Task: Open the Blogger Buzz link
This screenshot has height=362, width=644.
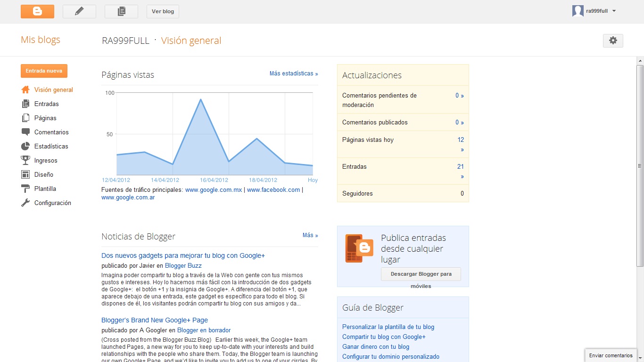Action: [183, 266]
